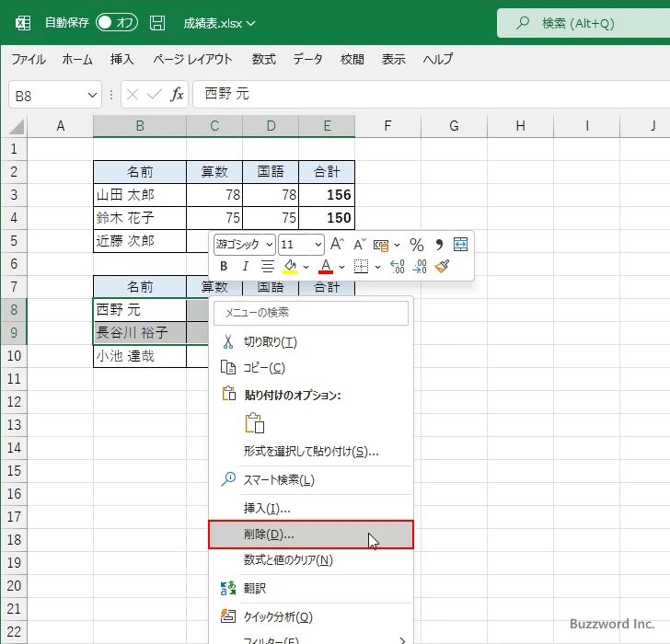670x644 pixels.
Task: Click the Insert Function fx icon
Action: 177,95
